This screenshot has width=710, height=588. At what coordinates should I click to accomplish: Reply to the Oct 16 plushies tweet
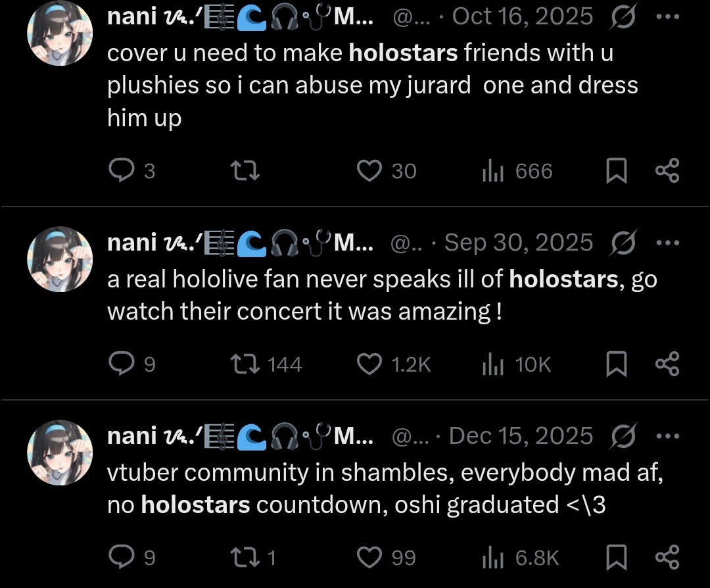[122, 171]
